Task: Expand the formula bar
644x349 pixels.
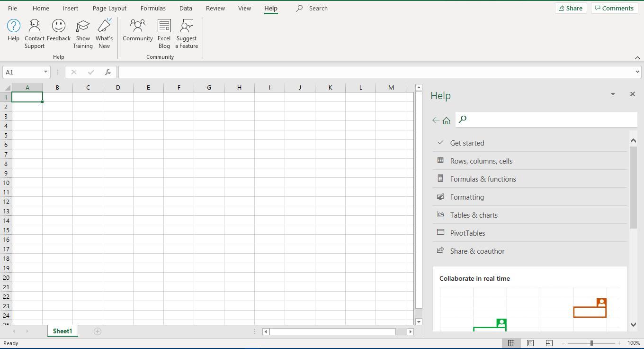Action: [x=637, y=72]
